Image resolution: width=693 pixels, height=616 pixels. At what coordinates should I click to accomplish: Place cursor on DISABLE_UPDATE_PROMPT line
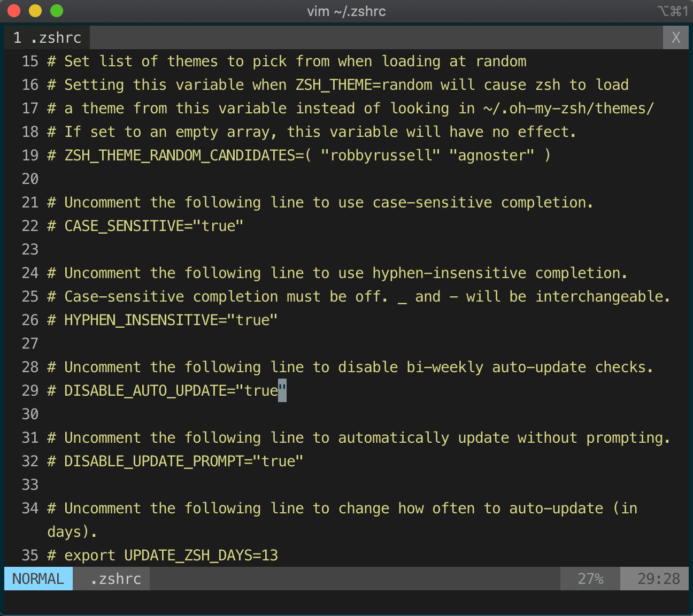pos(183,461)
